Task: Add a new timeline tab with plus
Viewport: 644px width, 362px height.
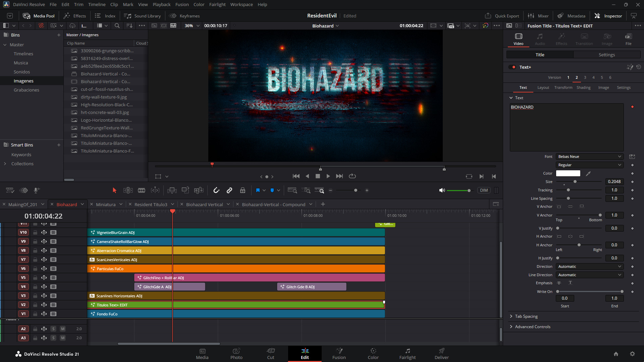Action: click(x=323, y=204)
